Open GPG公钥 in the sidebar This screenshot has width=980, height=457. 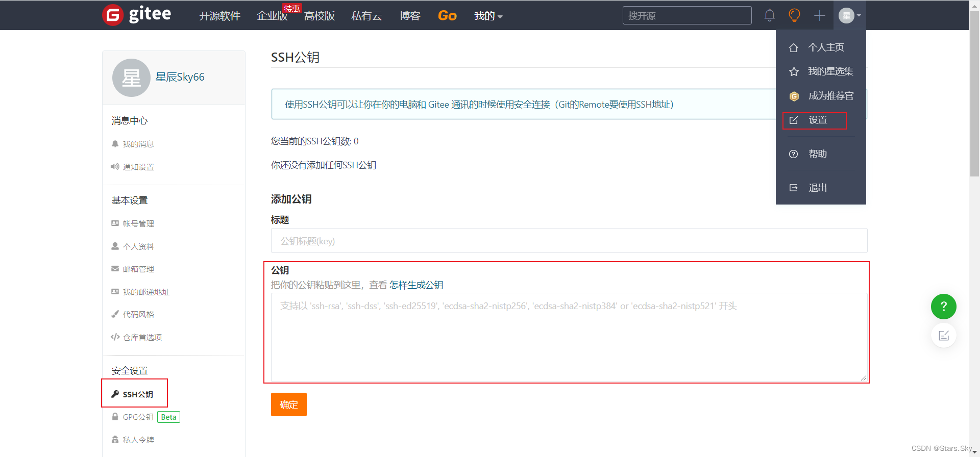click(138, 417)
